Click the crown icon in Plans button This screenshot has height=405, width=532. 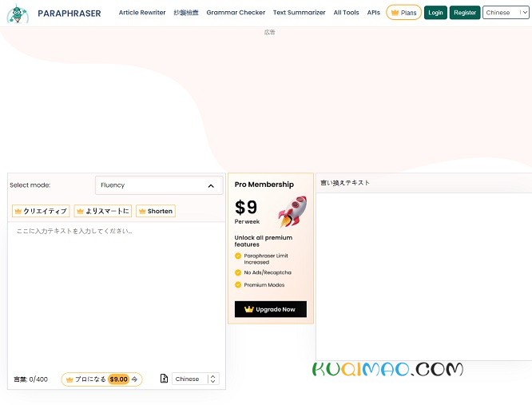click(395, 13)
